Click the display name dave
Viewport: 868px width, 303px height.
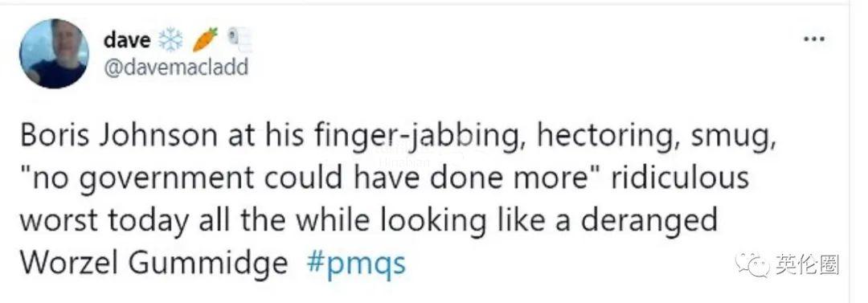coord(127,40)
